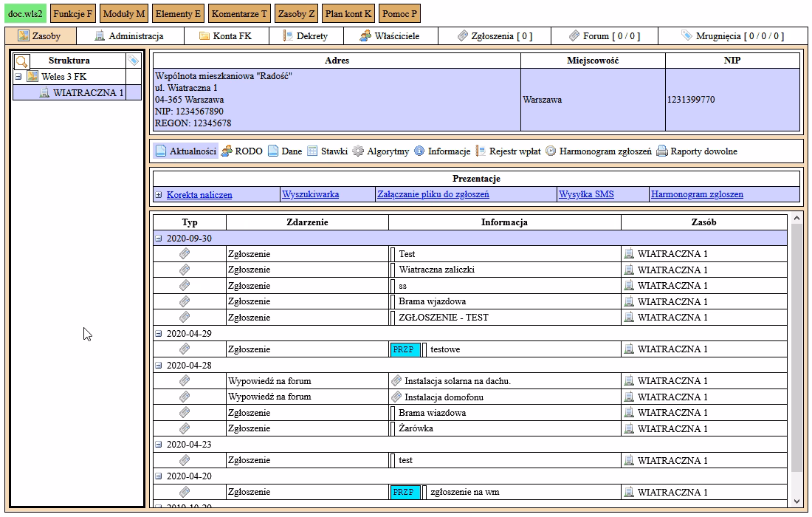
Task: Open the Moduły M menu
Action: pyautogui.click(x=124, y=14)
